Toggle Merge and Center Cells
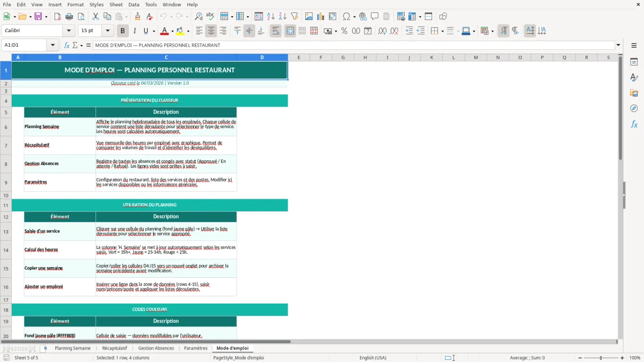644x362 pixels. pyautogui.click(x=290, y=31)
